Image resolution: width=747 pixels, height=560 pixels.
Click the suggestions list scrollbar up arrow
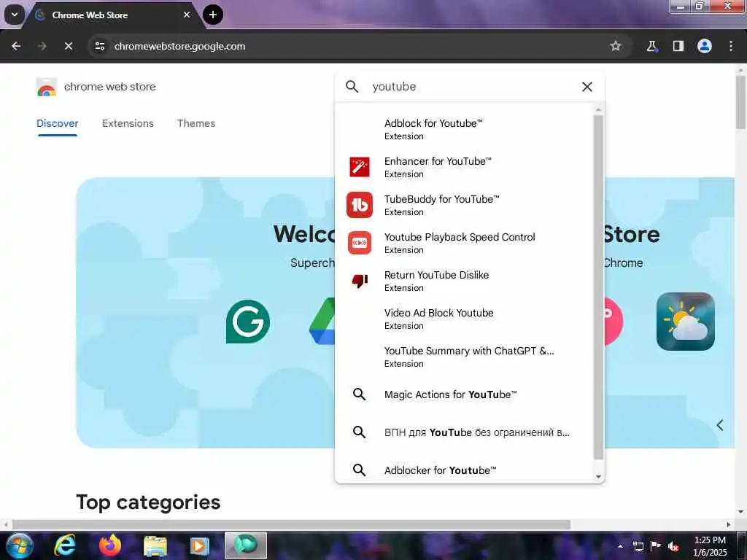click(598, 110)
